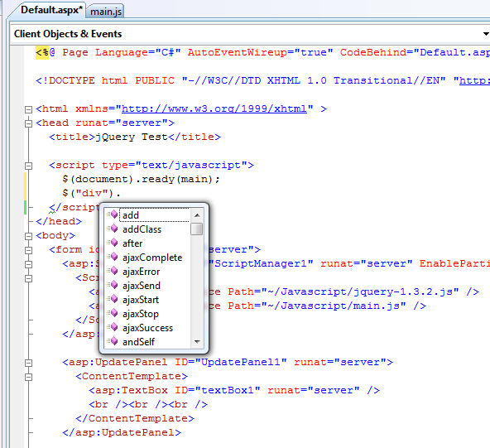The width and height of the screenshot is (490, 448).
Task: Click the method icon beside 'ajaxStart'
Action: [113, 299]
